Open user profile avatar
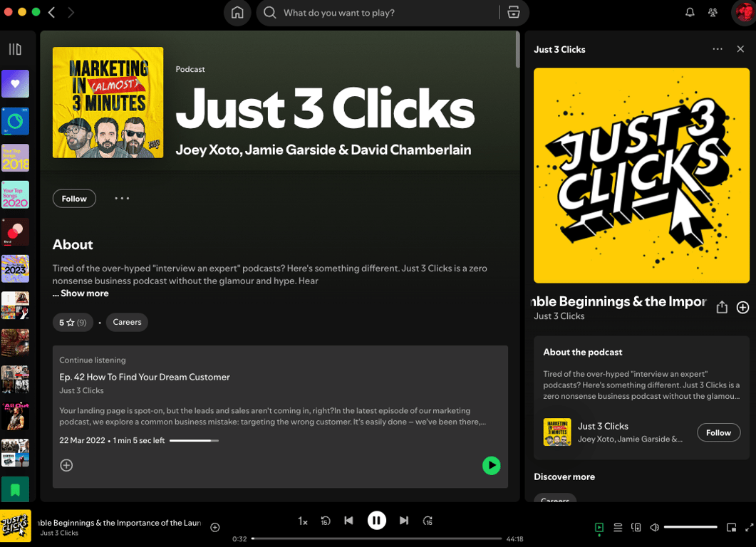This screenshot has width=756, height=547. tap(743, 13)
